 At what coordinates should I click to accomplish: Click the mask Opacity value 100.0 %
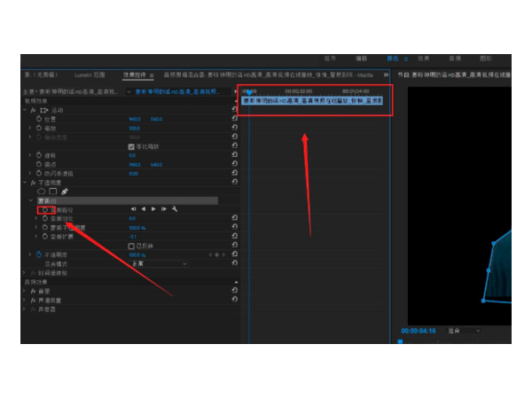137,227
